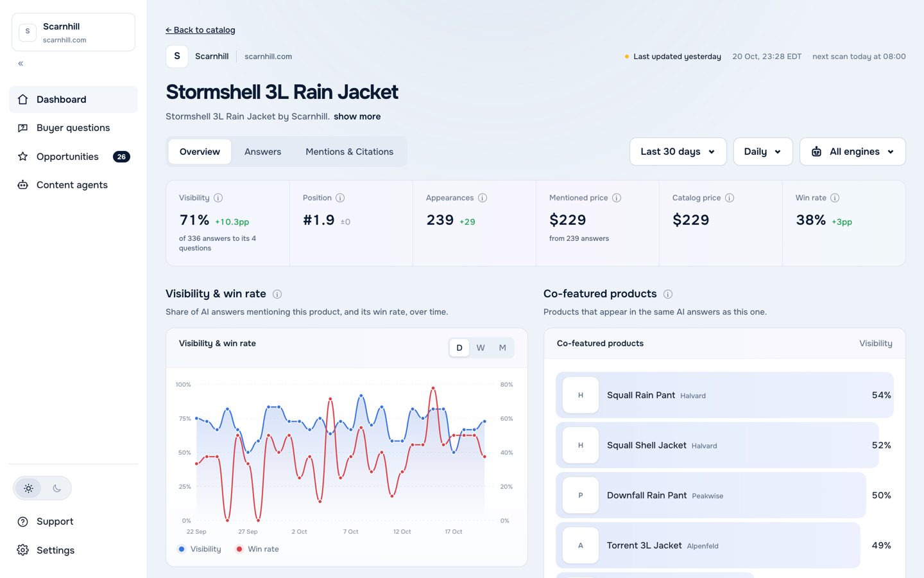Open Buyer questions in the sidebar
Image resolution: width=924 pixels, height=578 pixels.
(73, 128)
